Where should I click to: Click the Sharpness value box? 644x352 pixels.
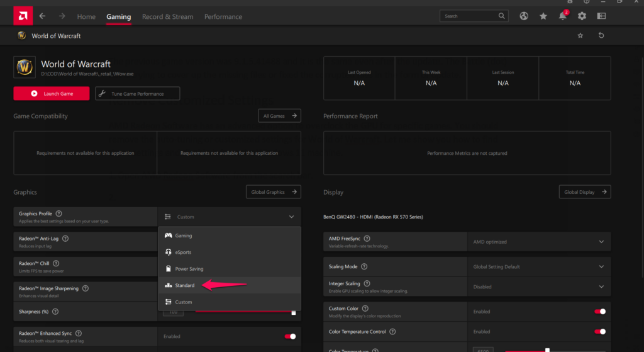point(173,312)
